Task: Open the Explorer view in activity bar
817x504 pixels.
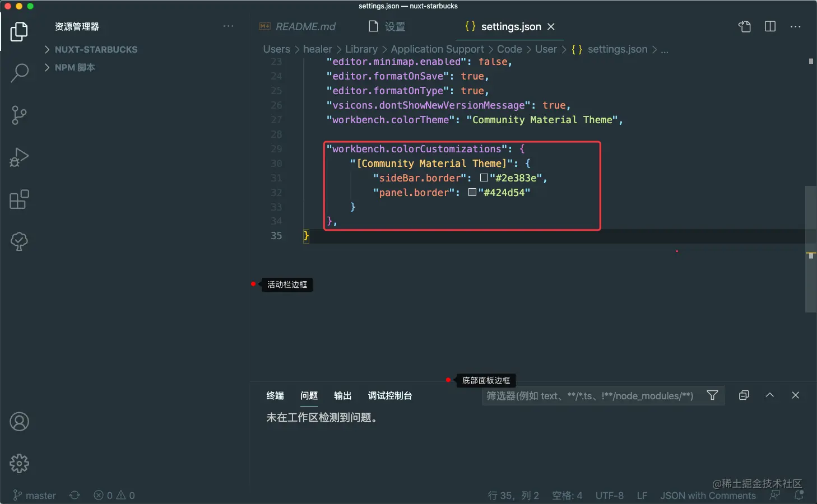Action: pyautogui.click(x=19, y=31)
